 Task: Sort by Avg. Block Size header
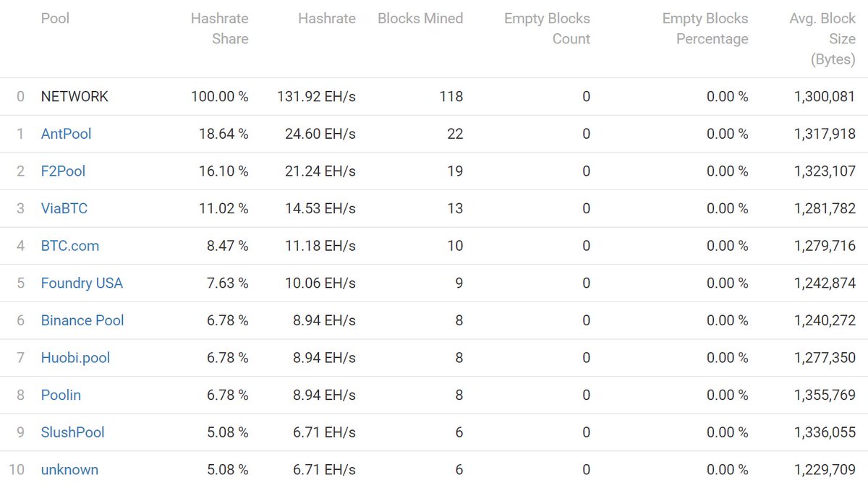pos(822,39)
